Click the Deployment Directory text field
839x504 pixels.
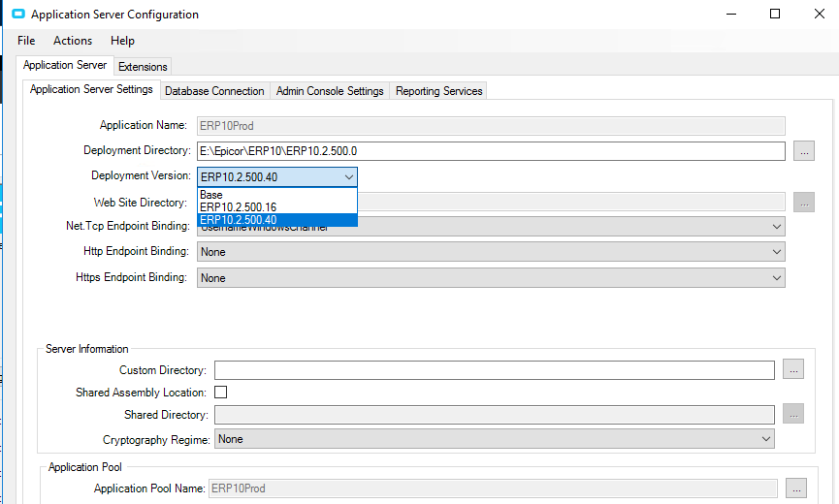point(490,151)
